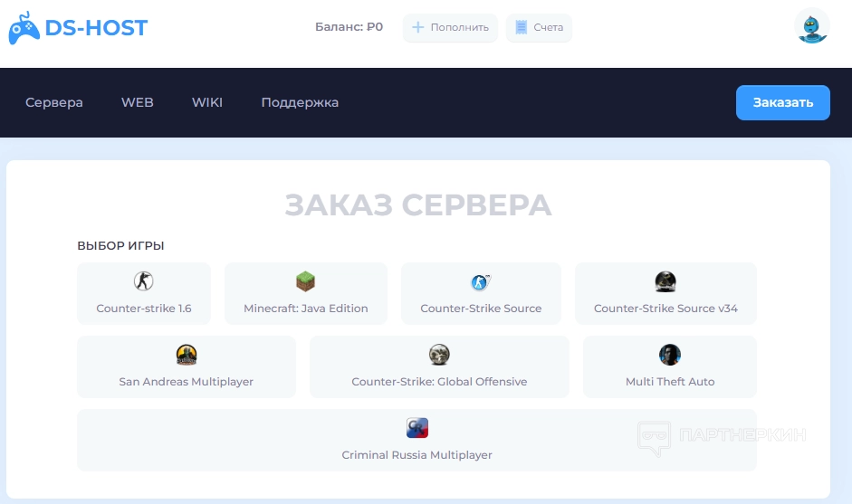Click the DS-HOST gamepad logo icon
The height and width of the screenshot is (504, 852).
24,28
